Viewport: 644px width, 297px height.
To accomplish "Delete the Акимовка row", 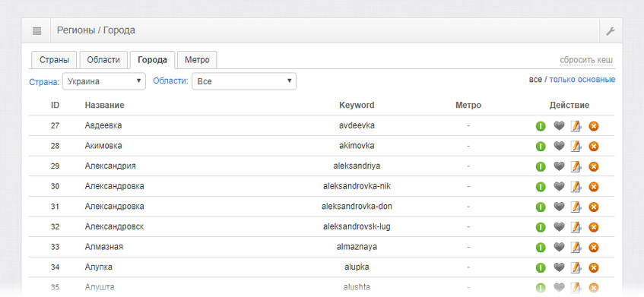I will 594,147.
